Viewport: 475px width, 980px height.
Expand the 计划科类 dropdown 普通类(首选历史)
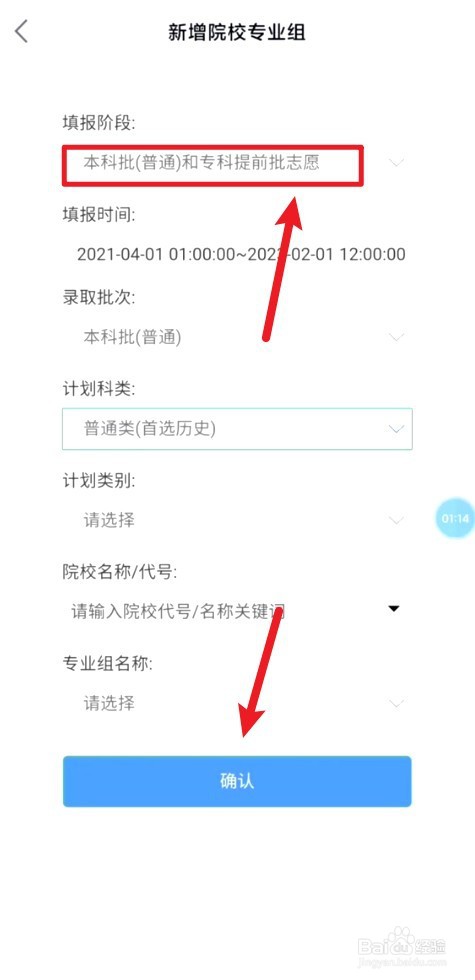(x=237, y=429)
